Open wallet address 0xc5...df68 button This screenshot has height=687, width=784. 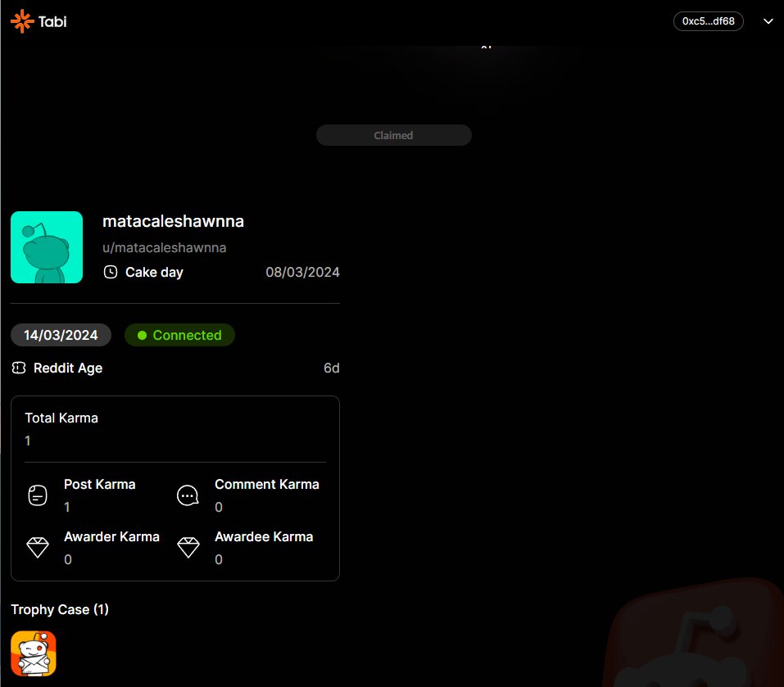coord(708,21)
